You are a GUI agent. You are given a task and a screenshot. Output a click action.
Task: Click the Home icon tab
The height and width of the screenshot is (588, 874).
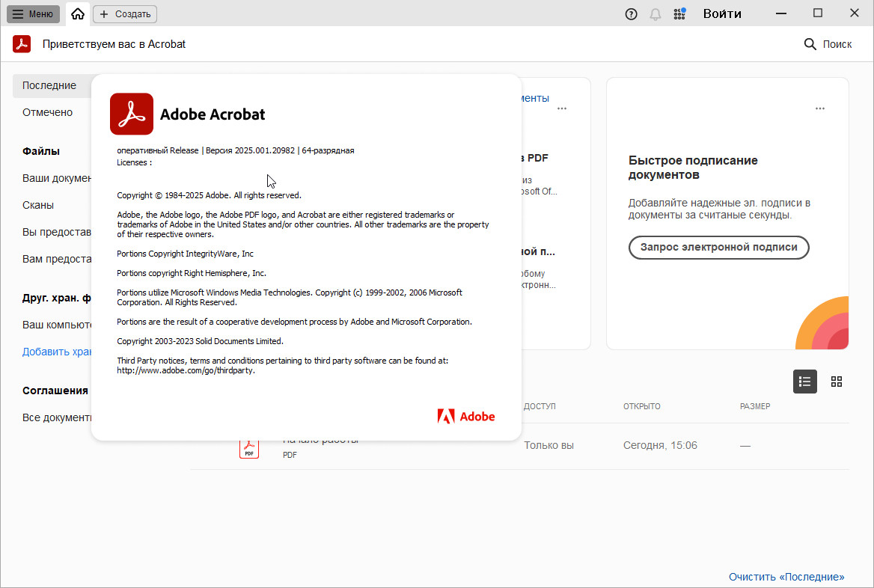click(x=78, y=13)
